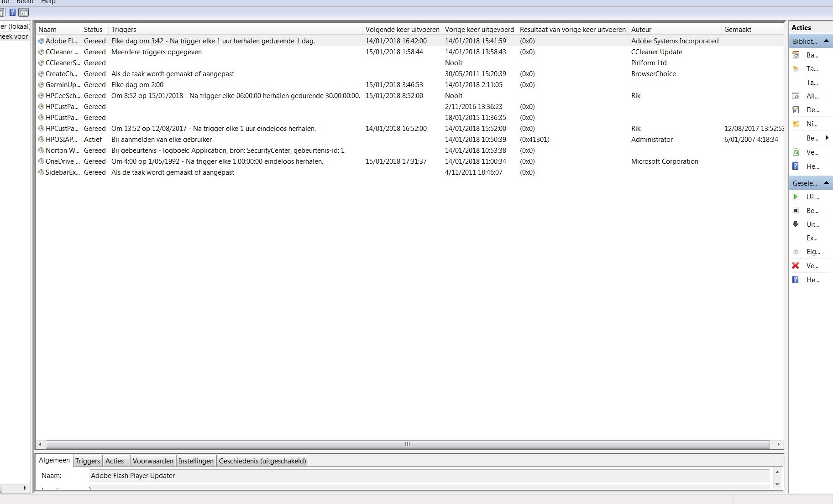Collapse the Gesele... actions section

826,183
